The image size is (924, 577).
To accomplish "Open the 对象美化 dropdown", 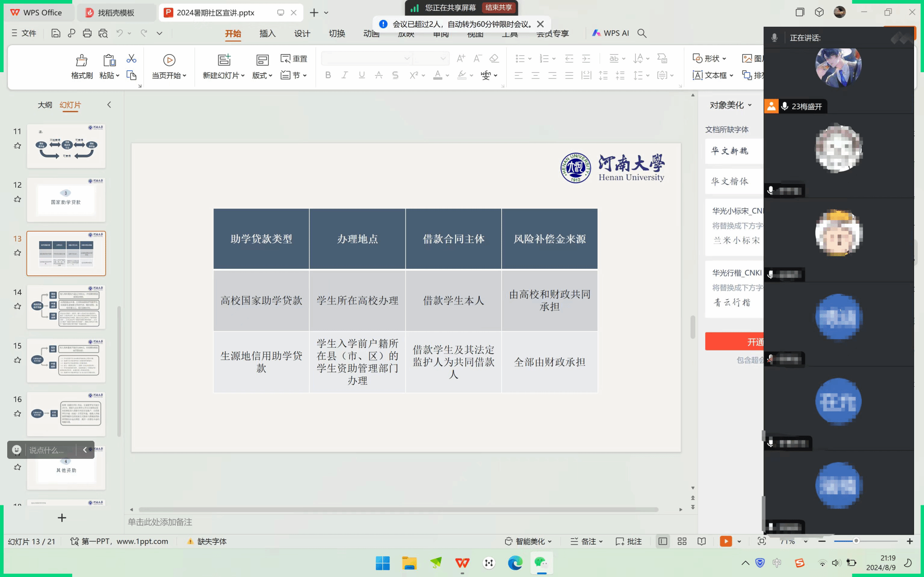I will (x=730, y=105).
